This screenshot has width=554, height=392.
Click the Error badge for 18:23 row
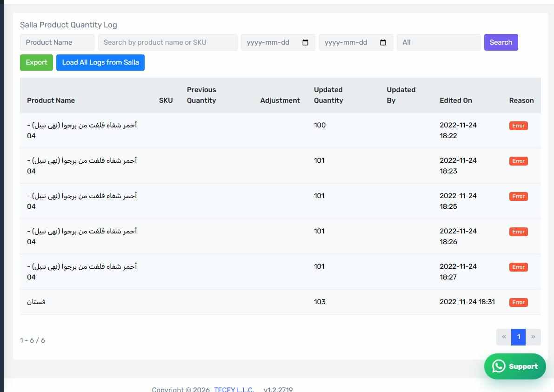pyautogui.click(x=518, y=161)
